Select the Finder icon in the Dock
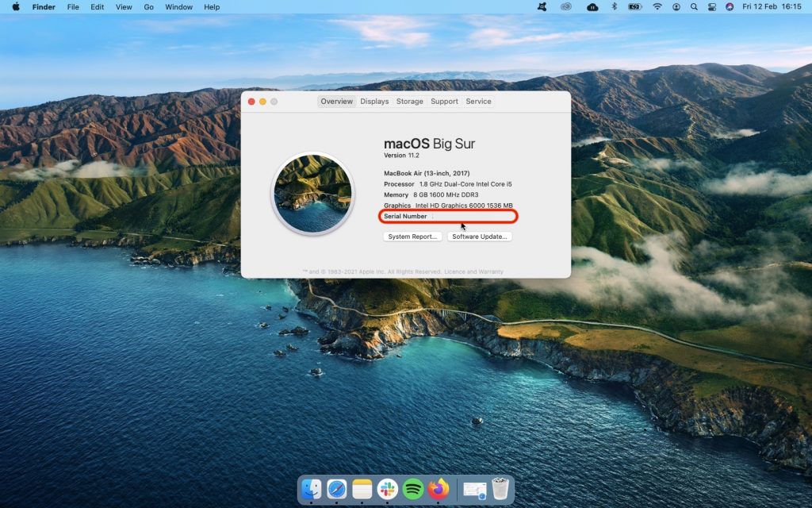 pos(311,490)
